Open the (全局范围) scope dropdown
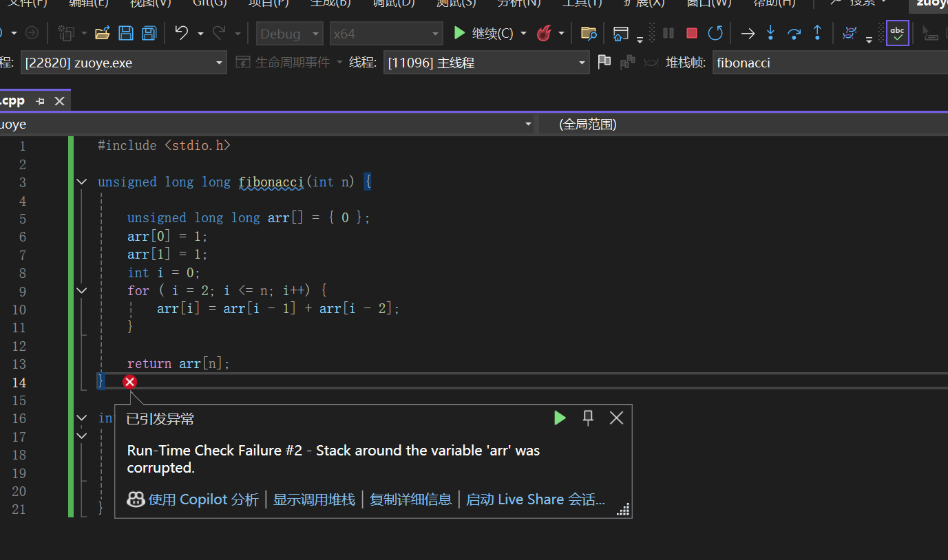 744,125
